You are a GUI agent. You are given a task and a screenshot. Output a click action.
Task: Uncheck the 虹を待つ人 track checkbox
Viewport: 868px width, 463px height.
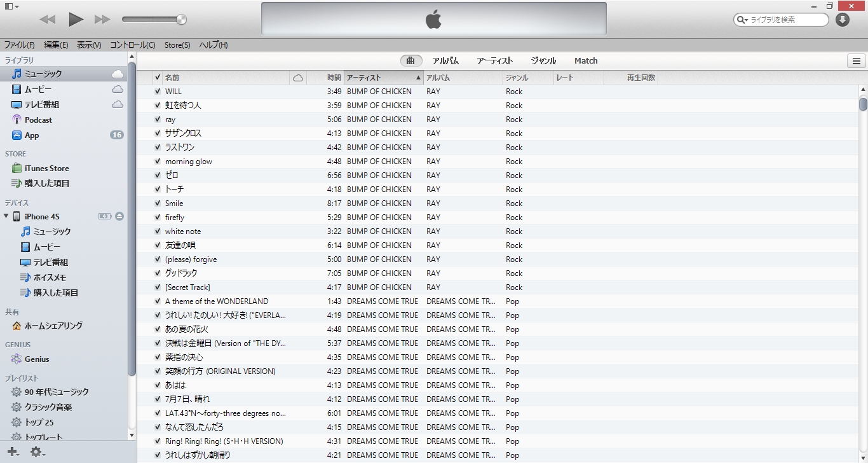tap(158, 106)
